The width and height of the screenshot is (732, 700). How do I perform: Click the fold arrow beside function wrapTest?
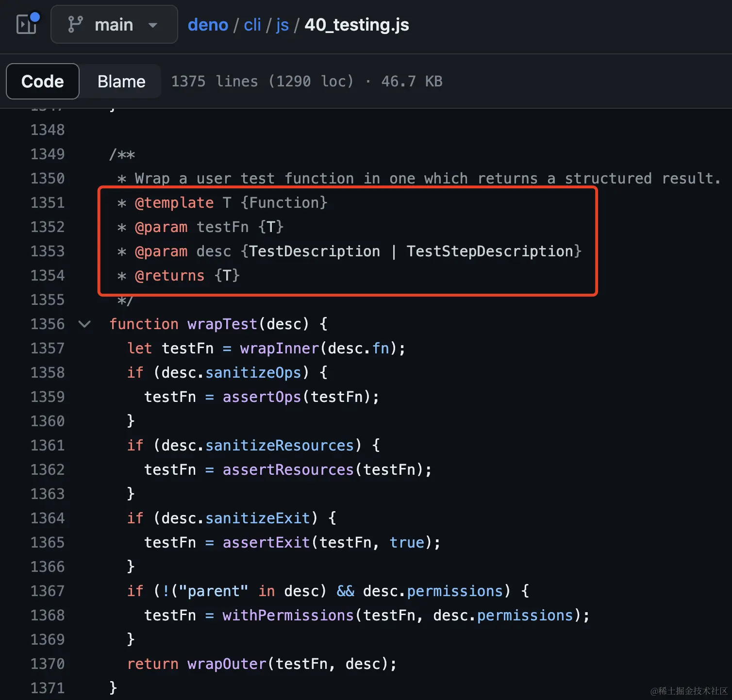(84, 324)
